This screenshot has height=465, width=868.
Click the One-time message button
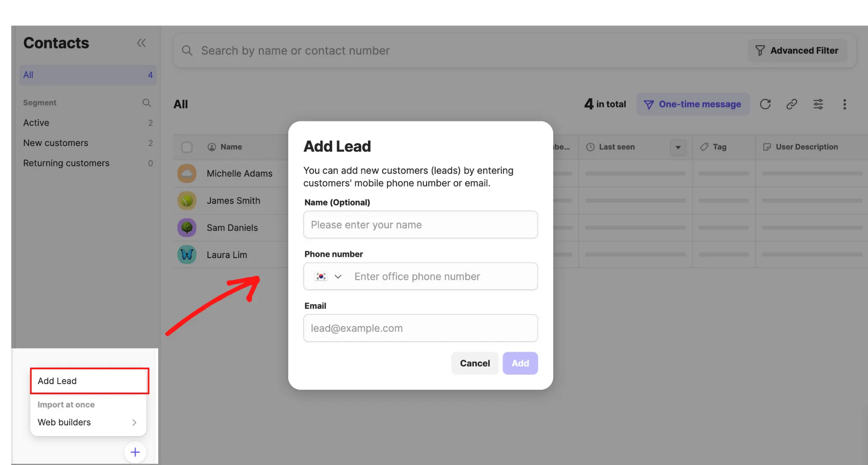point(693,104)
